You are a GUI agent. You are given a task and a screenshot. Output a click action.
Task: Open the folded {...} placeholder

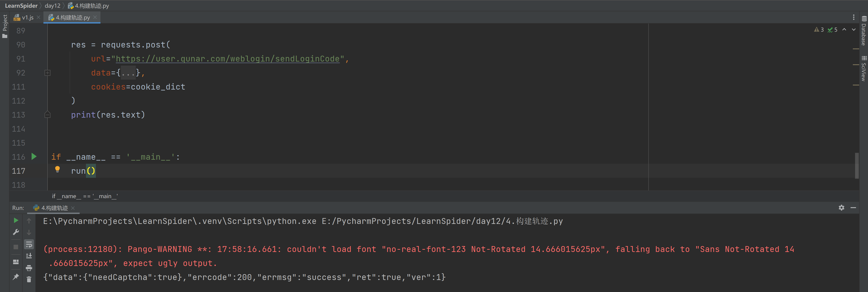coord(128,73)
